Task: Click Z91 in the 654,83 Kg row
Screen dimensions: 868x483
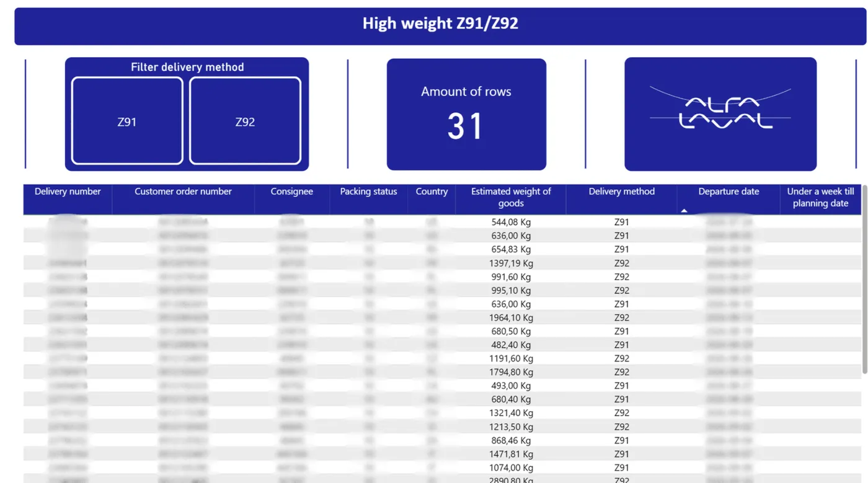Action: click(621, 249)
